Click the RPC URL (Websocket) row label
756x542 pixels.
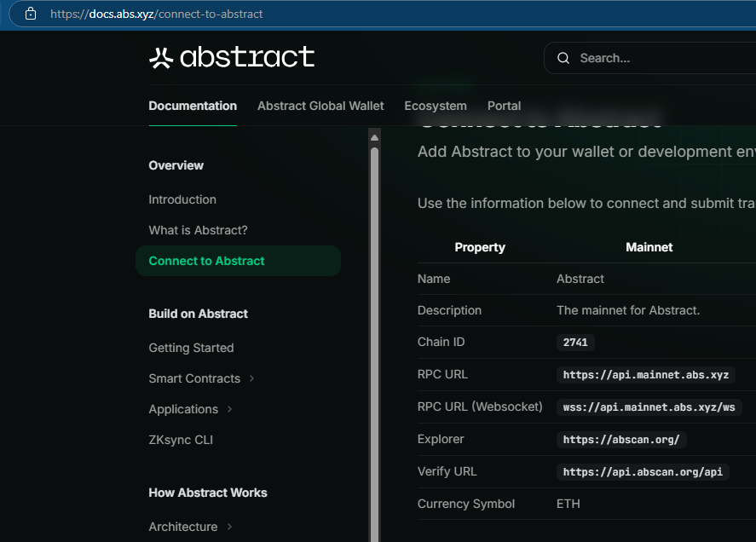480,407
